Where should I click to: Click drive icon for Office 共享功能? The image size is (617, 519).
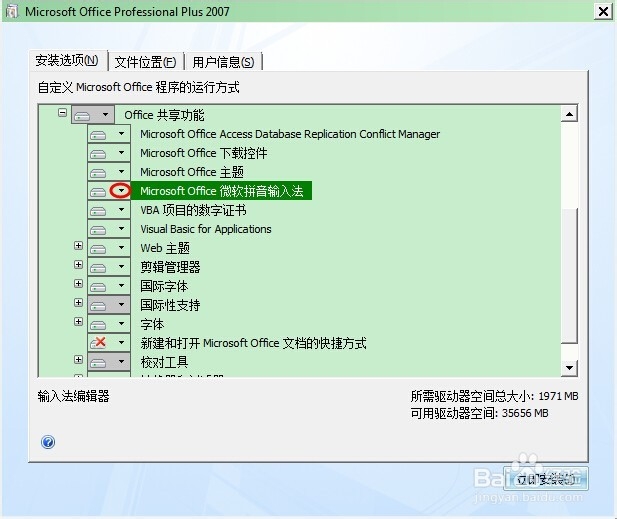(82, 116)
